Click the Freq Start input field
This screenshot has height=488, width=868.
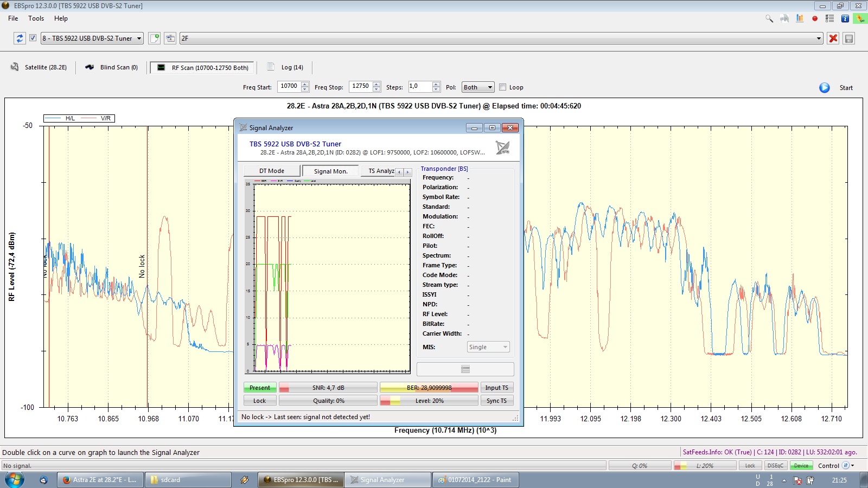[x=289, y=87]
